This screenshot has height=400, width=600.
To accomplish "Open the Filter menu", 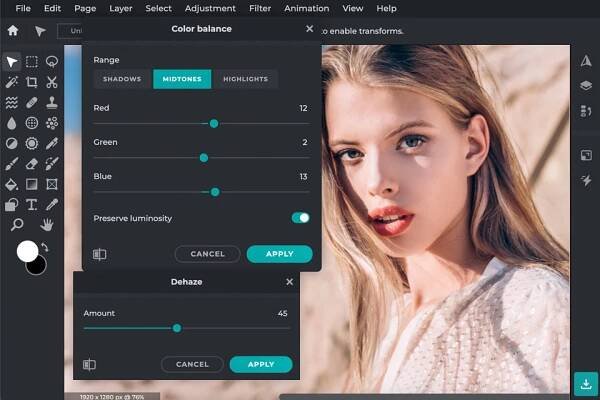I will (x=260, y=8).
